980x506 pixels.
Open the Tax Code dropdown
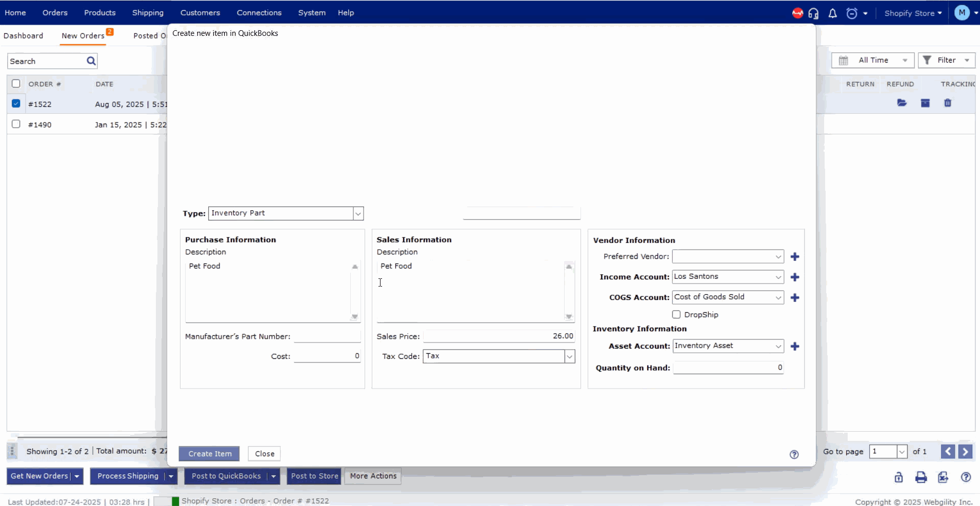[569, 356]
